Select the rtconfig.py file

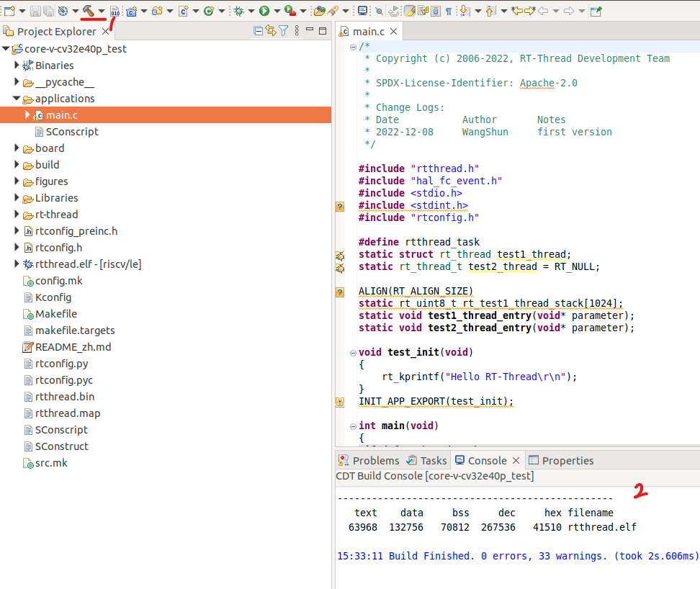(62, 364)
